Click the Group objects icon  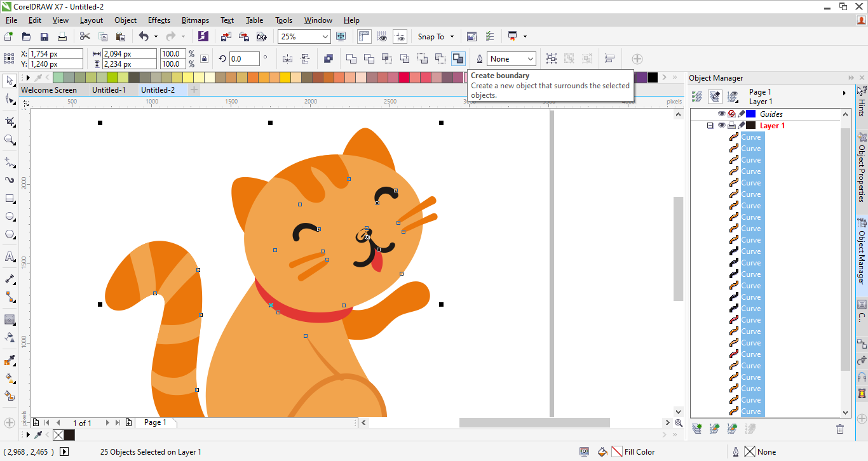point(552,59)
